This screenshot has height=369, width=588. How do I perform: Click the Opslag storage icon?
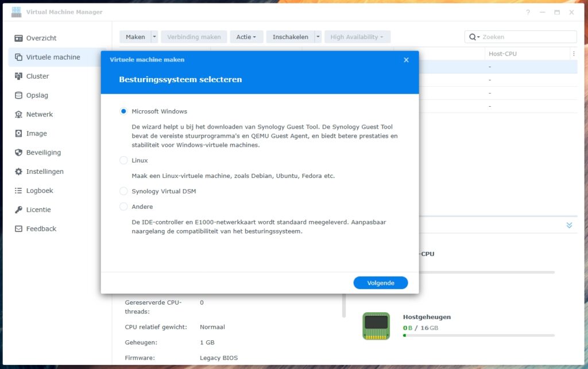(18, 95)
